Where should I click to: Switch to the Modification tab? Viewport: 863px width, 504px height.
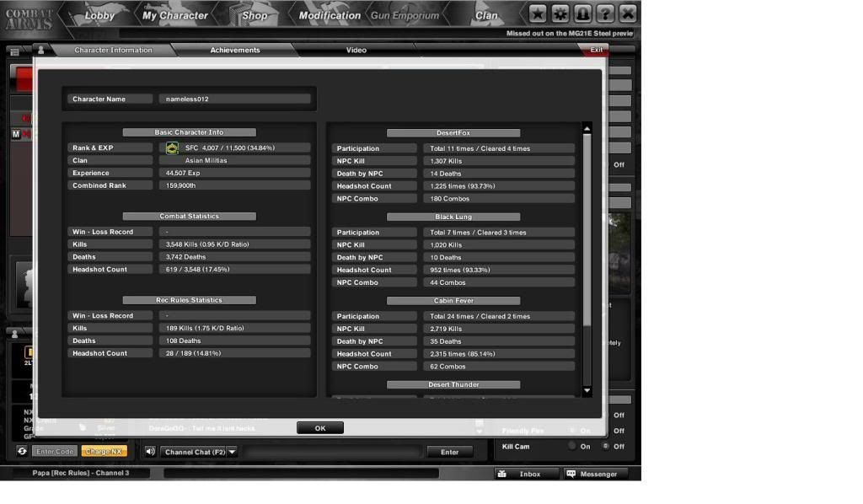tap(330, 15)
